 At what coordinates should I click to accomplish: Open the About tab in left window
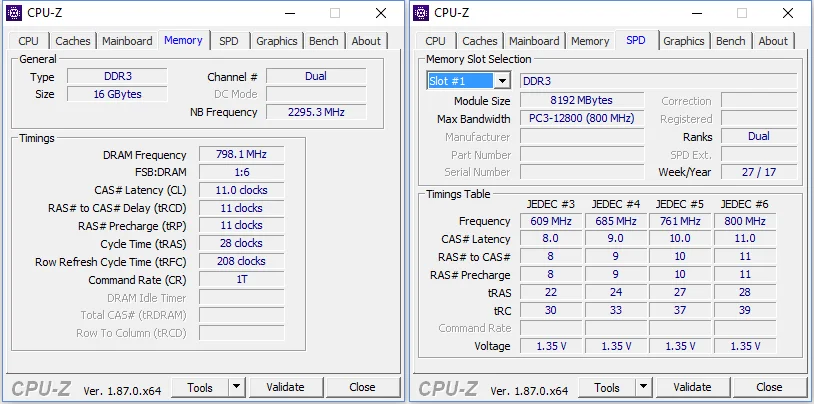pyautogui.click(x=367, y=41)
